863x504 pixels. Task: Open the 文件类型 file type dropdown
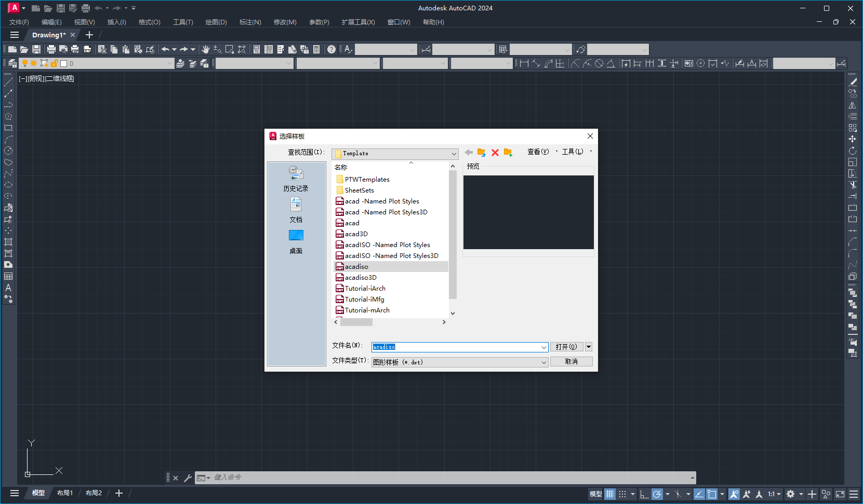(543, 362)
